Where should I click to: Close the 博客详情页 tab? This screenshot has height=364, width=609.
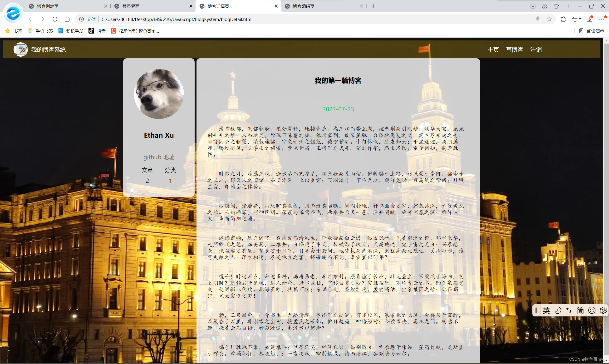[276, 6]
